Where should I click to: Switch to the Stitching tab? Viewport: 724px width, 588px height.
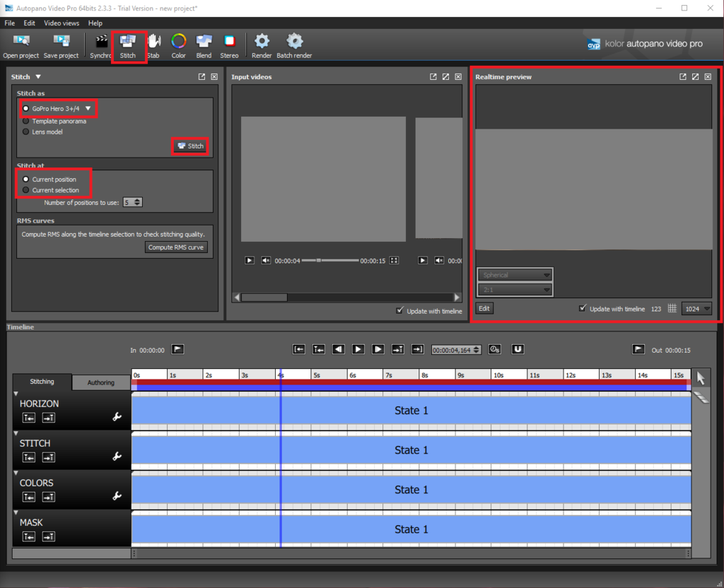pyautogui.click(x=42, y=382)
